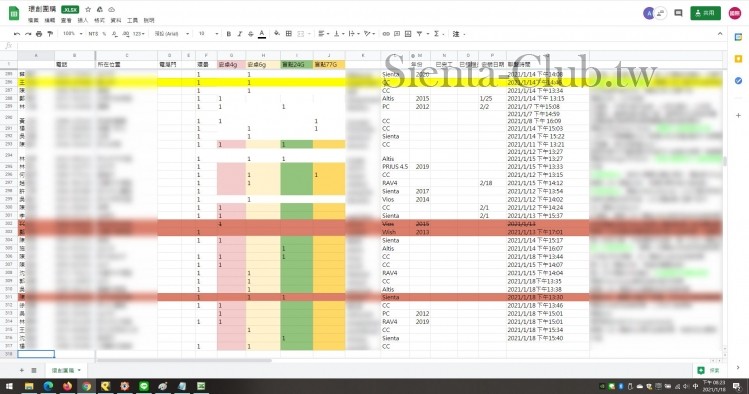Viewport: 749px width, 394px height.
Task: Toggle bold formatting
Action: coord(229,34)
